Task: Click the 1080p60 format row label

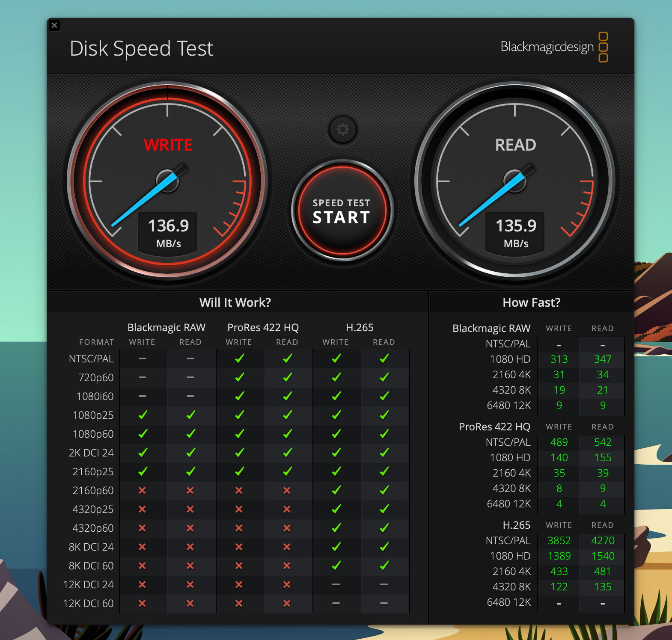Action: point(93,434)
